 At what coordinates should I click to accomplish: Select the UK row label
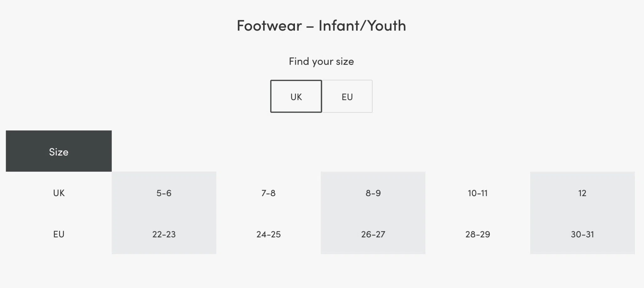click(x=58, y=193)
